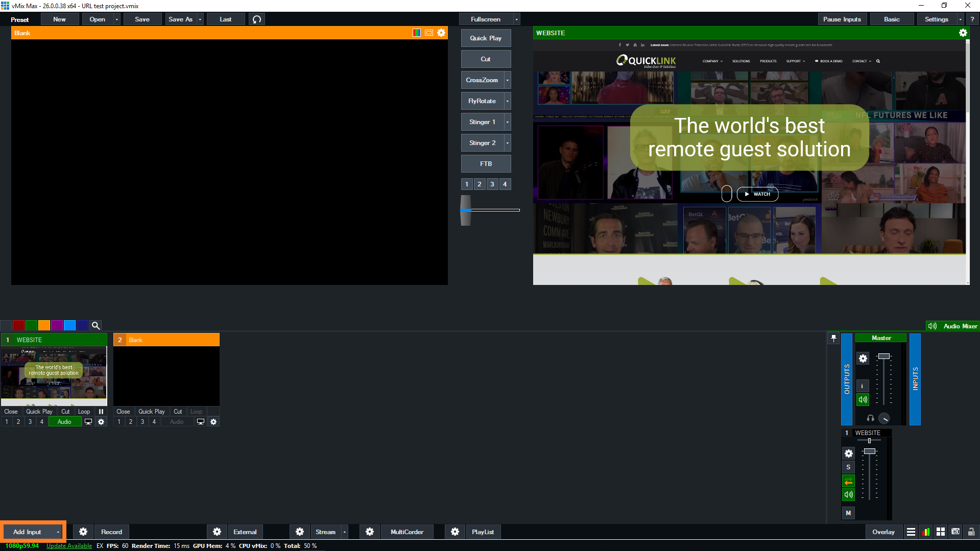Viewport: 980px width, 551px height.
Task: Open WEBSITE audio channel settings gear
Action: point(848,453)
